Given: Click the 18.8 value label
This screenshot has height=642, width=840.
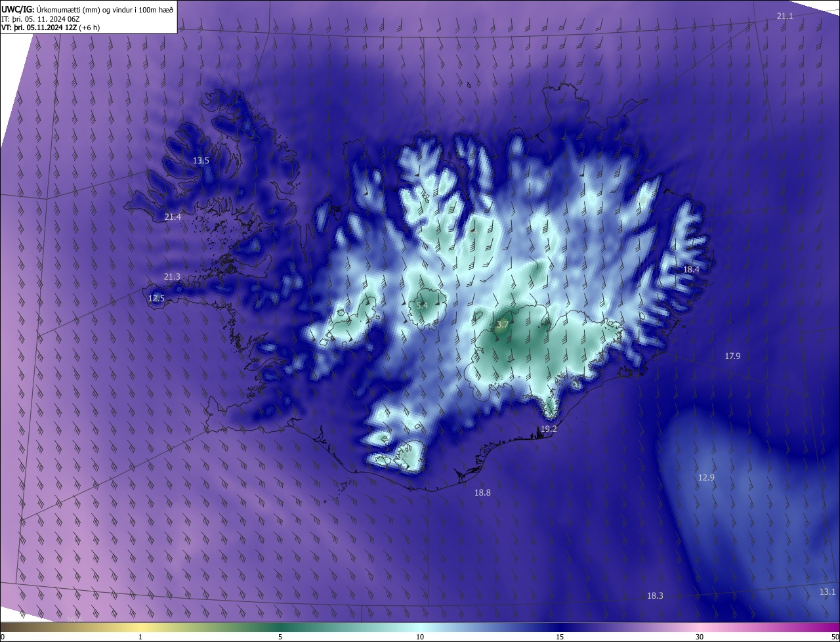Looking at the screenshot, I should coord(482,492).
